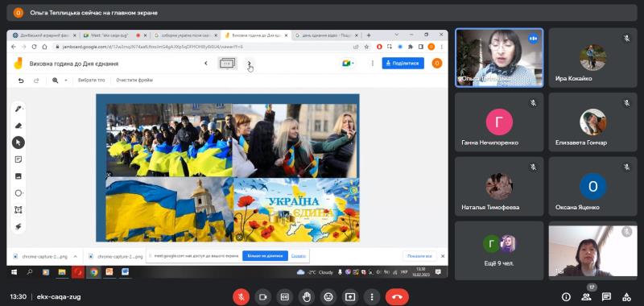The height and width of the screenshot is (306, 644).
Task: Select the Jamboard eraser tool
Action: coord(19,126)
